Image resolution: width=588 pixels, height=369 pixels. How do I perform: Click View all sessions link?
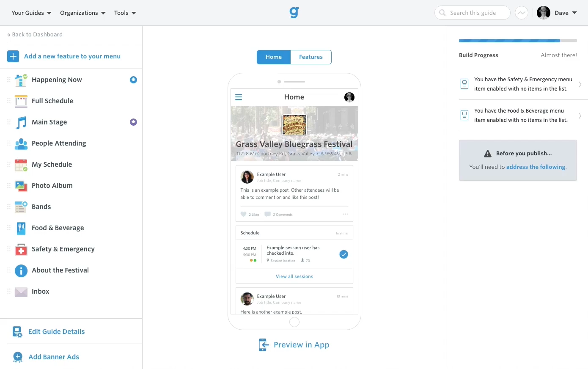(x=294, y=276)
